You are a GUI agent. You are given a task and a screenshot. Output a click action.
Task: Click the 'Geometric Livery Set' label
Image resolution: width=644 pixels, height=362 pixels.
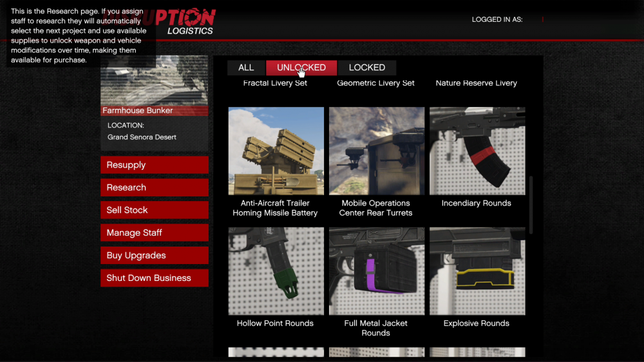click(376, 83)
